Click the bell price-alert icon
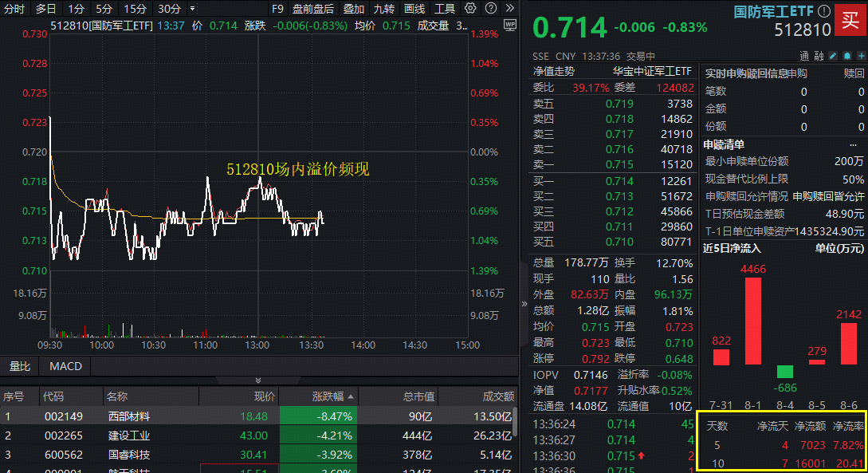Viewport: 868px width, 473px height. pos(848,55)
